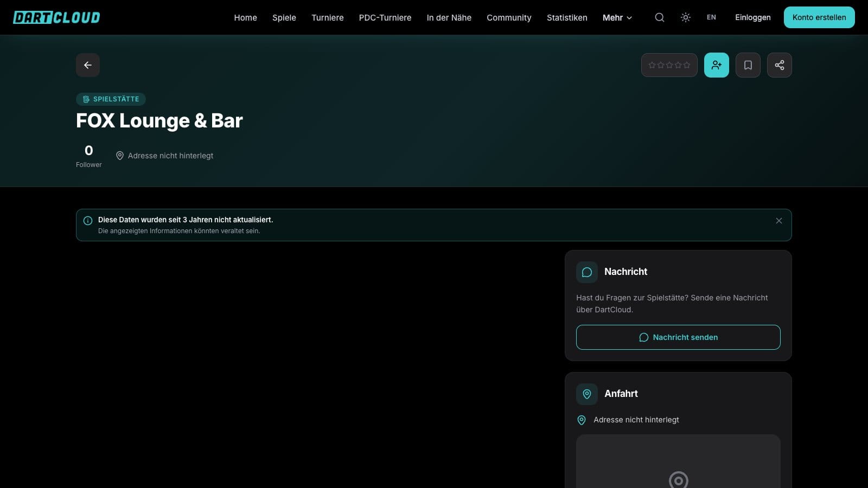Click the pin in the Anfahrt address row

pyautogui.click(x=582, y=420)
